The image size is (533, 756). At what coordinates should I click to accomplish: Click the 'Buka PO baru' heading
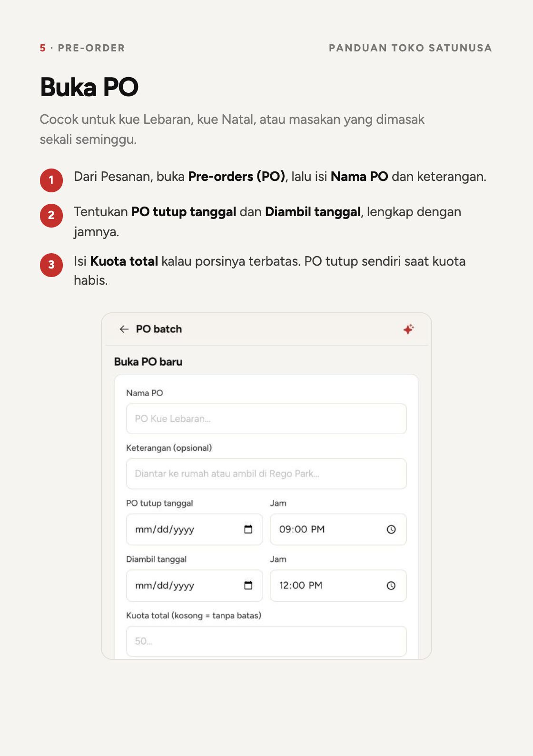[x=148, y=362]
